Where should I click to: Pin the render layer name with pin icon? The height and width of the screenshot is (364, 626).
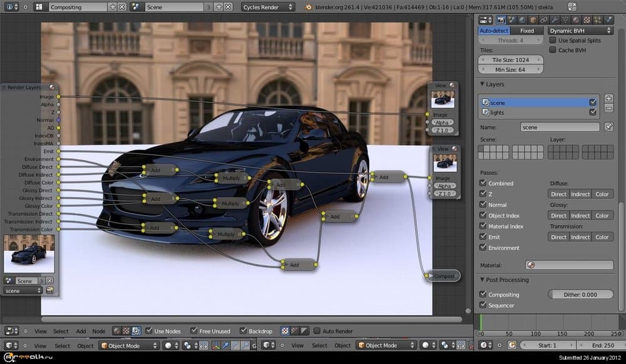point(609,127)
